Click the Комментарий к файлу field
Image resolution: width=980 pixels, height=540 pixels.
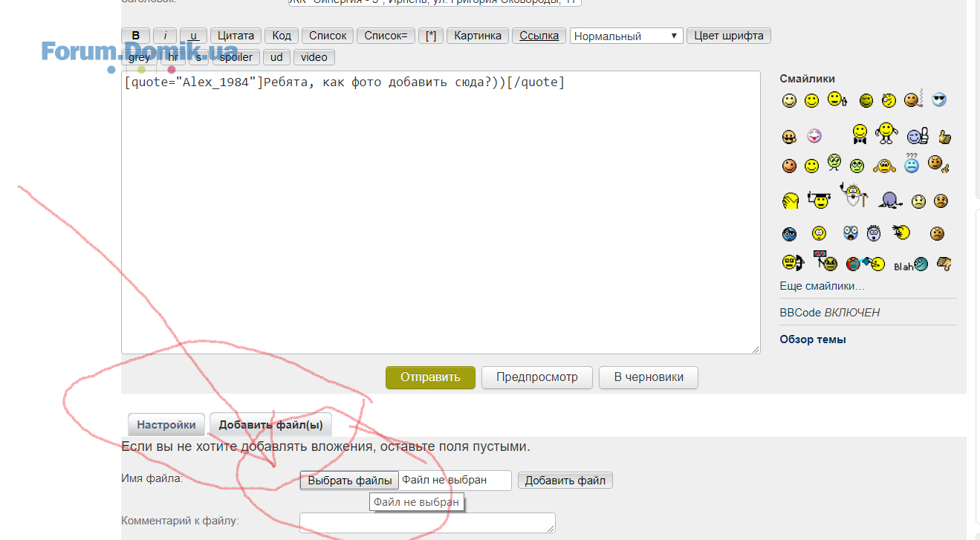[427, 522]
